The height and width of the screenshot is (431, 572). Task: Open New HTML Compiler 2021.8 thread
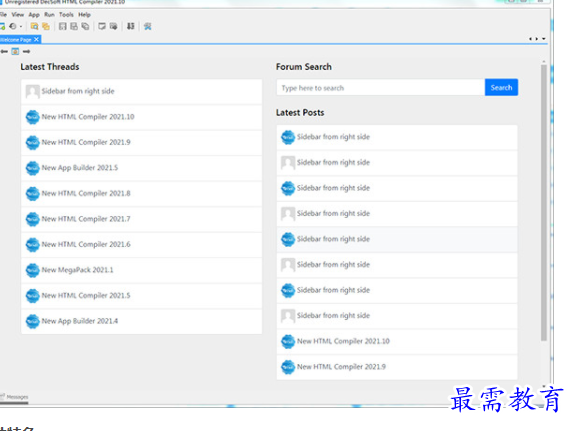(x=142, y=194)
